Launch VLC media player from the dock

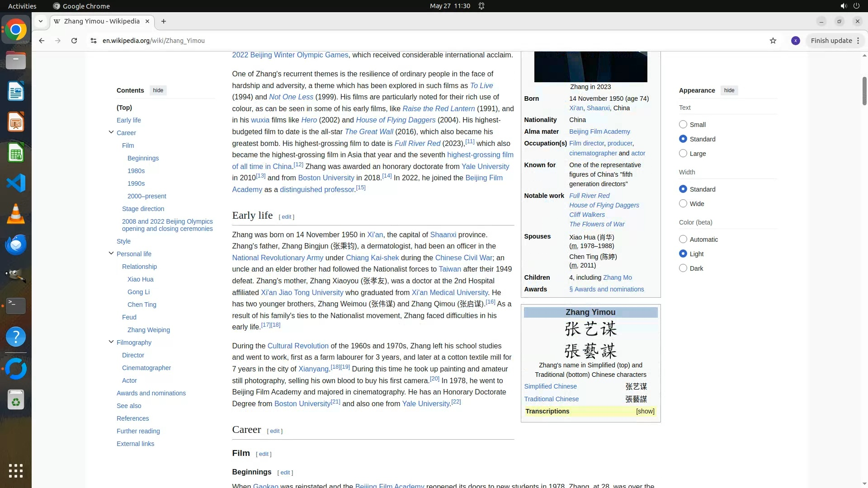16,214
